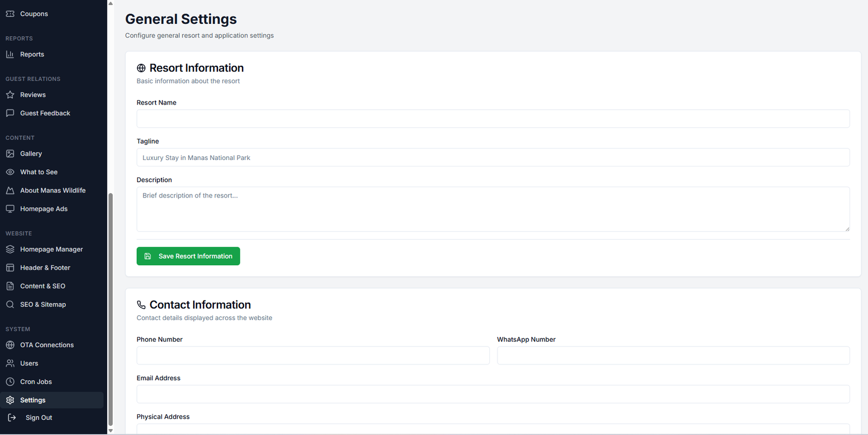Click the Gallery image icon
Screen dimensions: 868x435
pos(10,154)
